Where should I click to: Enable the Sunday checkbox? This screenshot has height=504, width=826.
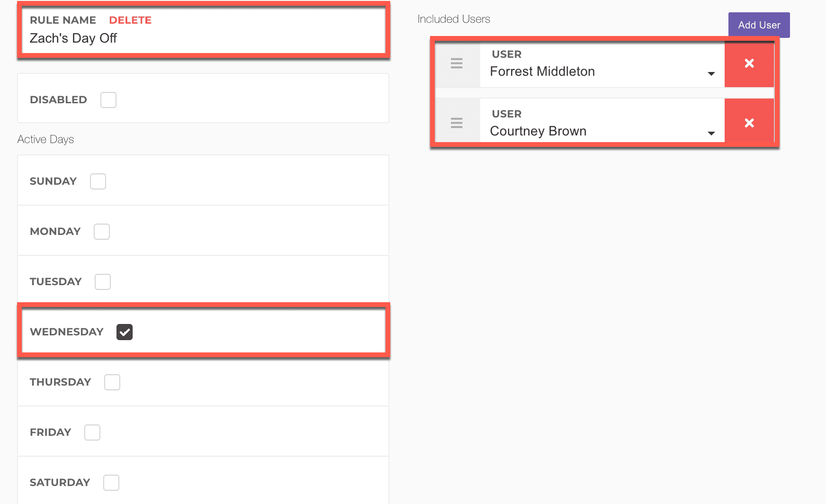98,181
